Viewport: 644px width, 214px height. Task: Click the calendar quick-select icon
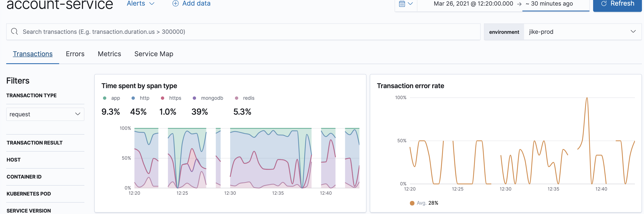coord(402,4)
